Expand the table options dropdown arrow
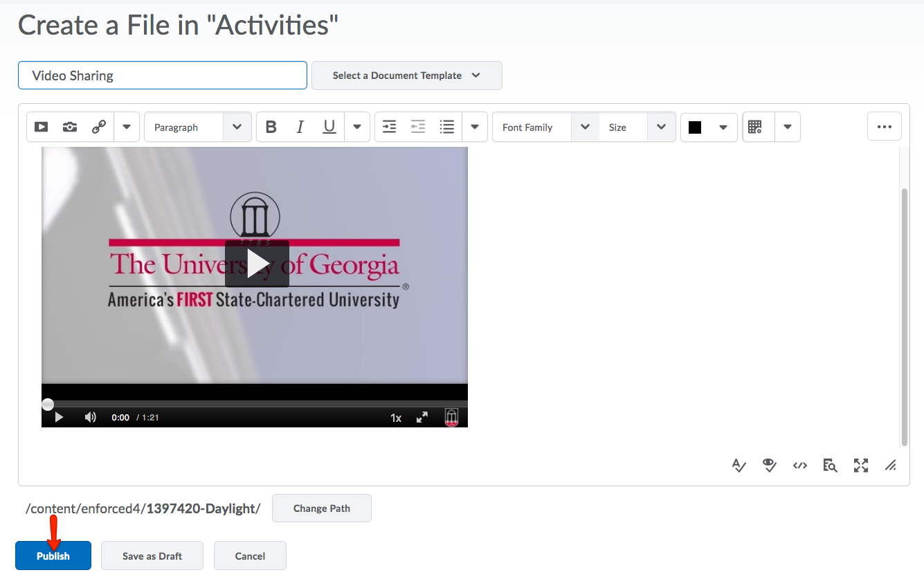Screen dimensions: 924x577 click(x=788, y=127)
